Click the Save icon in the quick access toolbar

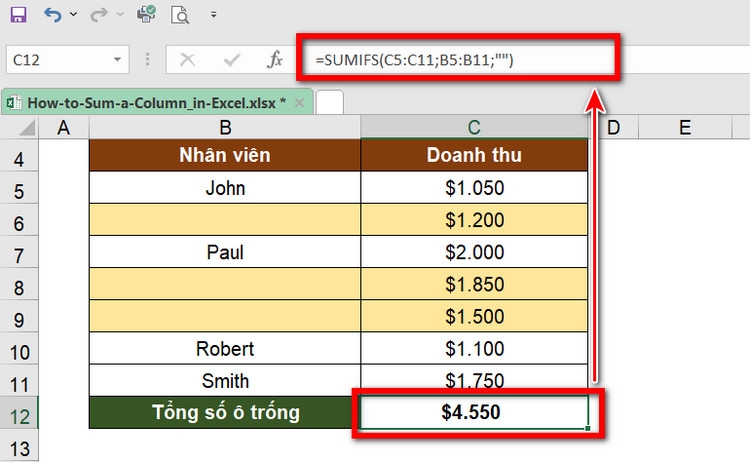point(18,14)
